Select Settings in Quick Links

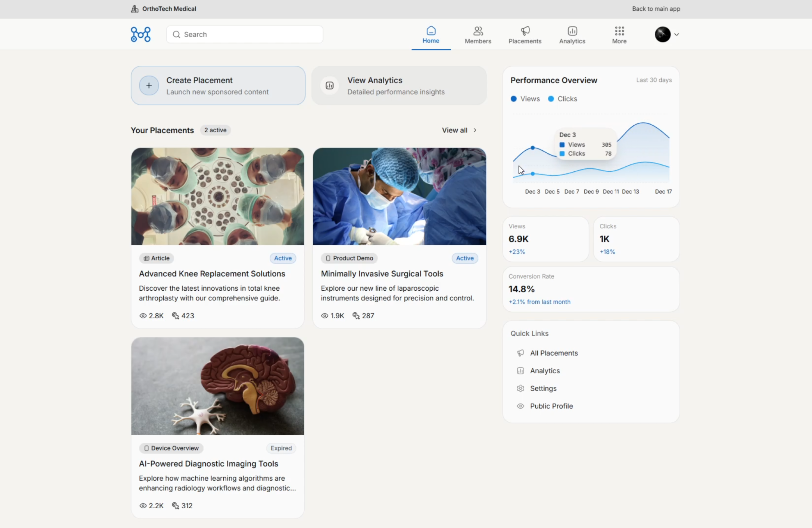(543, 388)
